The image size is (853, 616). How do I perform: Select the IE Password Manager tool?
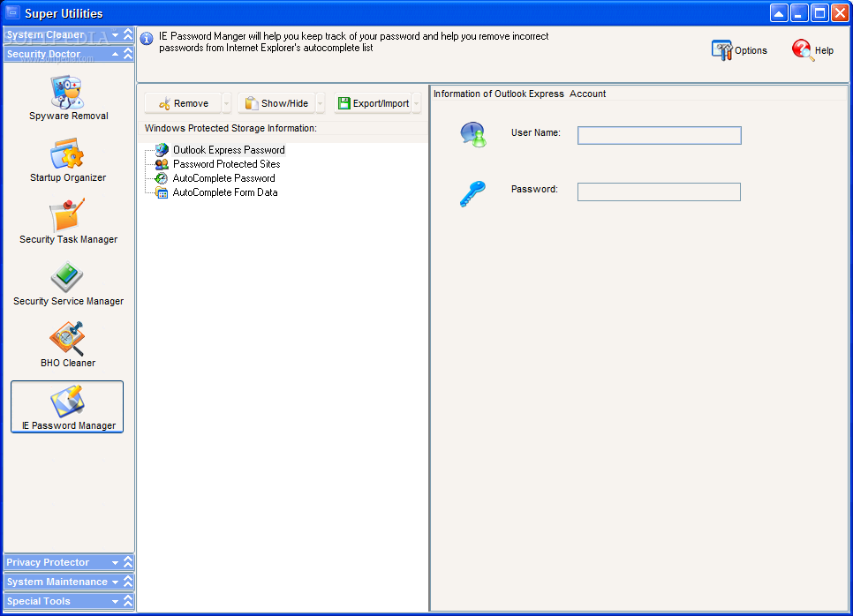pyautogui.click(x=67, y=407)
